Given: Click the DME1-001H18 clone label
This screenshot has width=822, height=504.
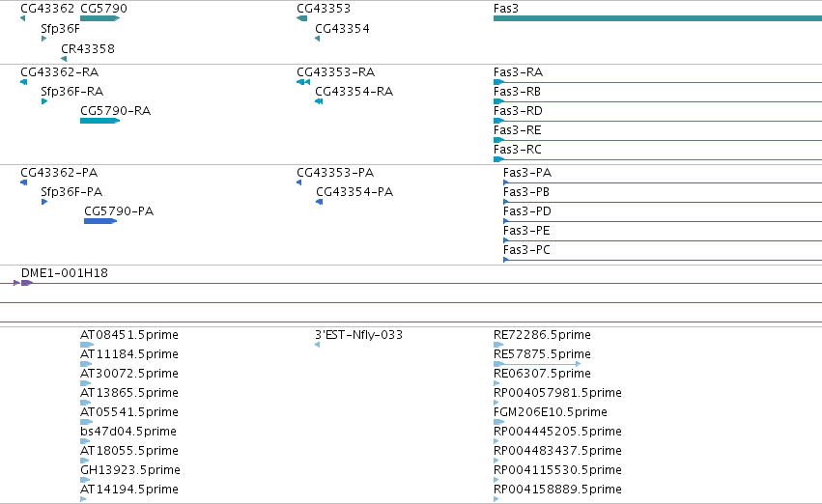Looking at the screenshot, I should [x=65, y=273].
